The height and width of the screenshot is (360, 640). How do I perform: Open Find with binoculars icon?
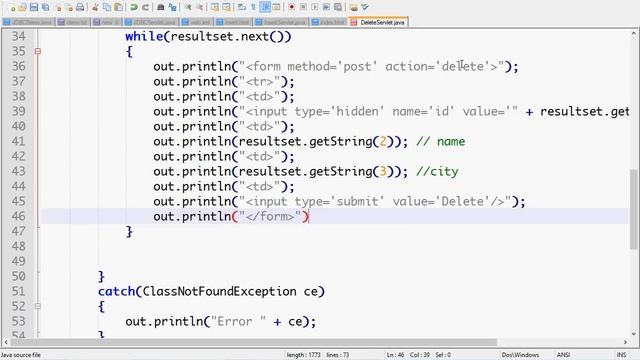[160, 7]
